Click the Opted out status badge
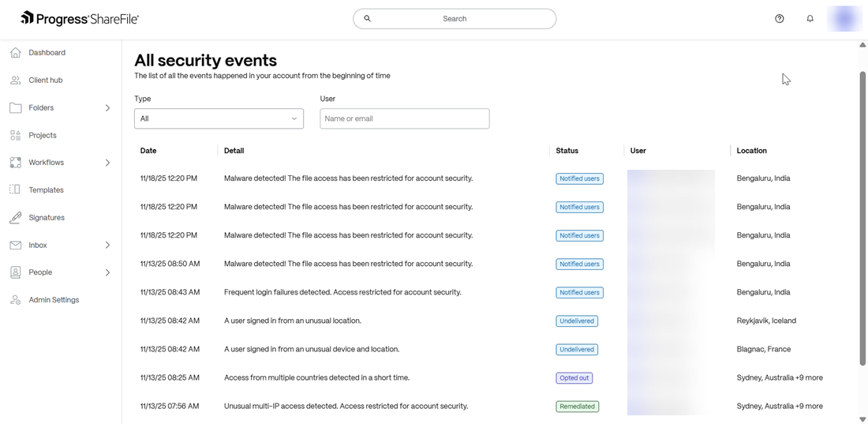This screenshot has width=868, height=424. (x=574, y=378)
